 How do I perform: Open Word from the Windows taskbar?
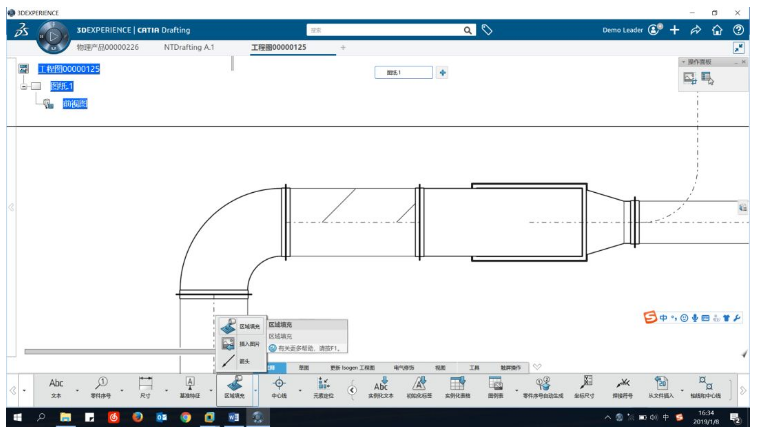(234, 417)
